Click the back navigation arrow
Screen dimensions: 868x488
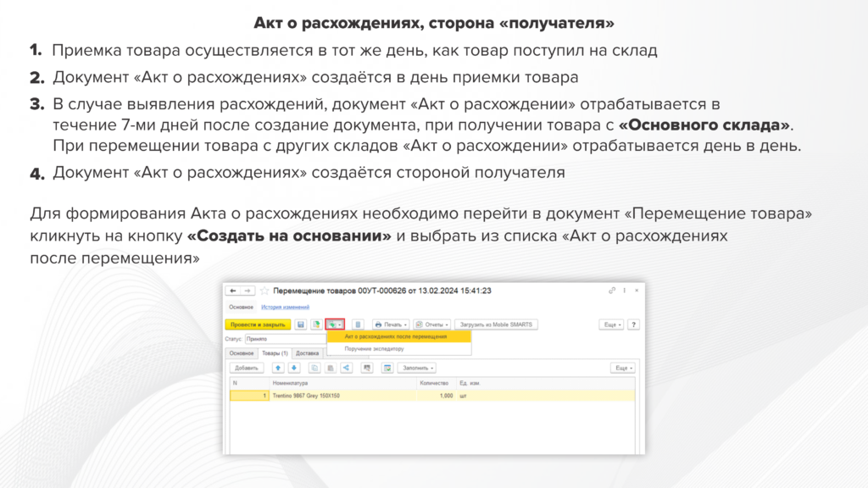pyautogui.click(x=233, y=291)
